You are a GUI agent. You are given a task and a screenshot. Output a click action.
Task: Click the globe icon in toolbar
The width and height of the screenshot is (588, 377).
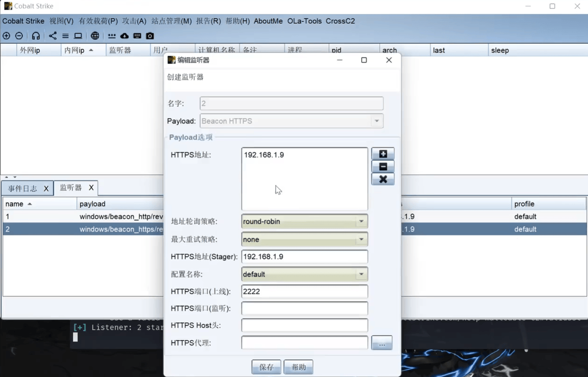(x=95, y=36)
